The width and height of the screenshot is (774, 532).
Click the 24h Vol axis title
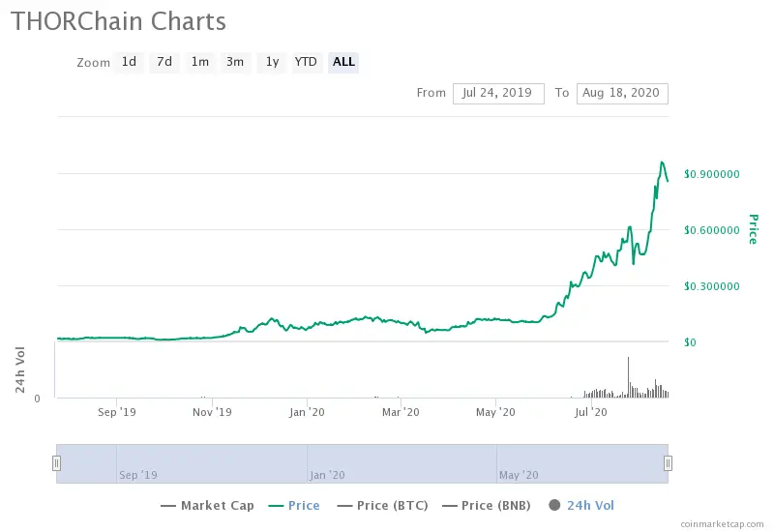pos(19,369)
